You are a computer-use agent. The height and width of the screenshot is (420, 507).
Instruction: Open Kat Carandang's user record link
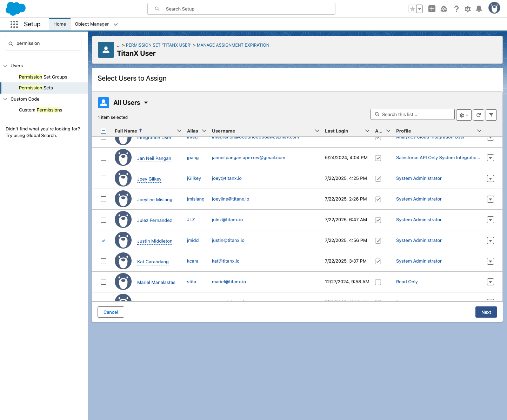coord(153,262)
